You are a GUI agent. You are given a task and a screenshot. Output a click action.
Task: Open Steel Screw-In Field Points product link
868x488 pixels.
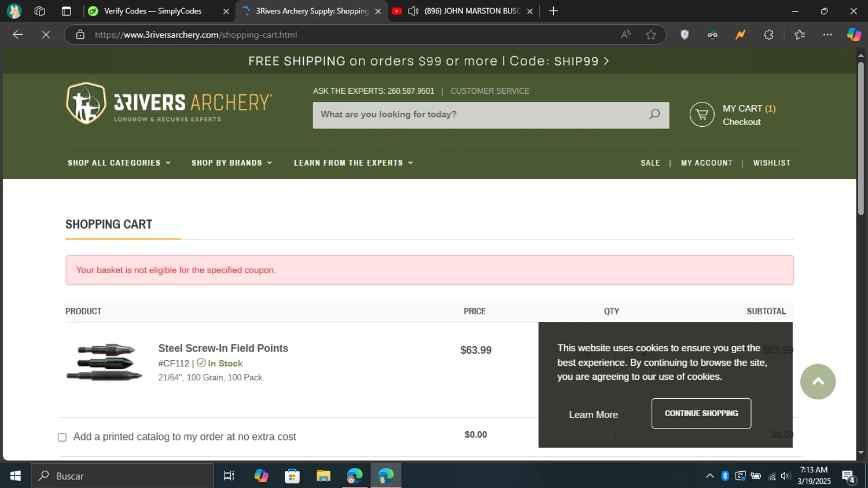[223, 348]
